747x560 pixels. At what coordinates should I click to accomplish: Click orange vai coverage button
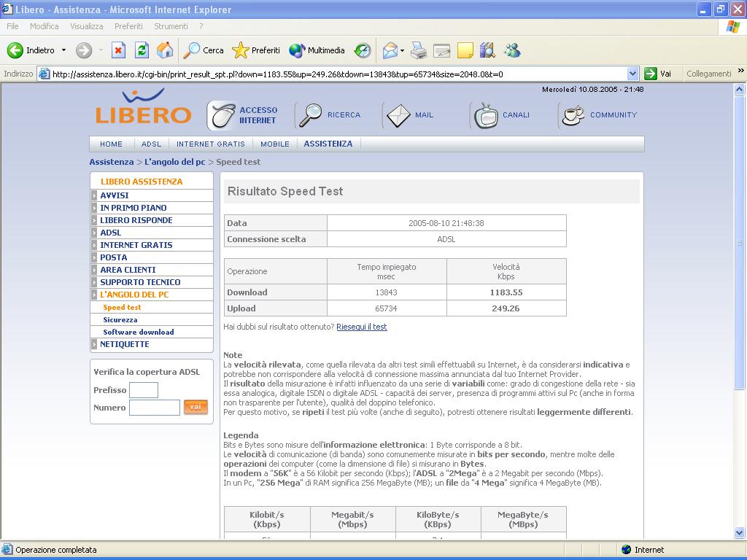click(196, 407)
